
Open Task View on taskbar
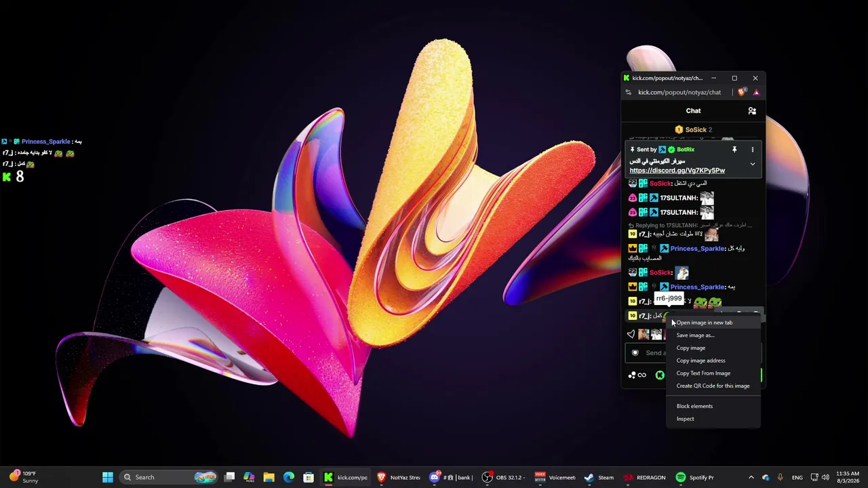230,477
